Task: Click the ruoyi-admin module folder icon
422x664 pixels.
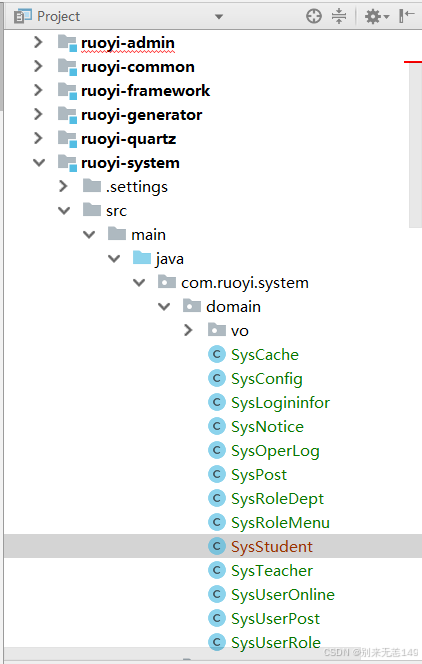Action: [x=67, y=43]
